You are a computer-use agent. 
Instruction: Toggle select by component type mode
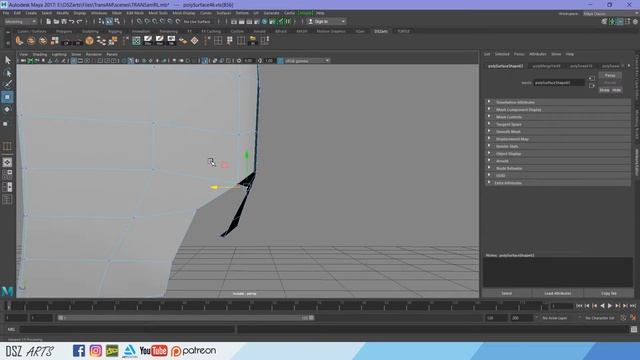pyautogui.click(x=117, y=22)
